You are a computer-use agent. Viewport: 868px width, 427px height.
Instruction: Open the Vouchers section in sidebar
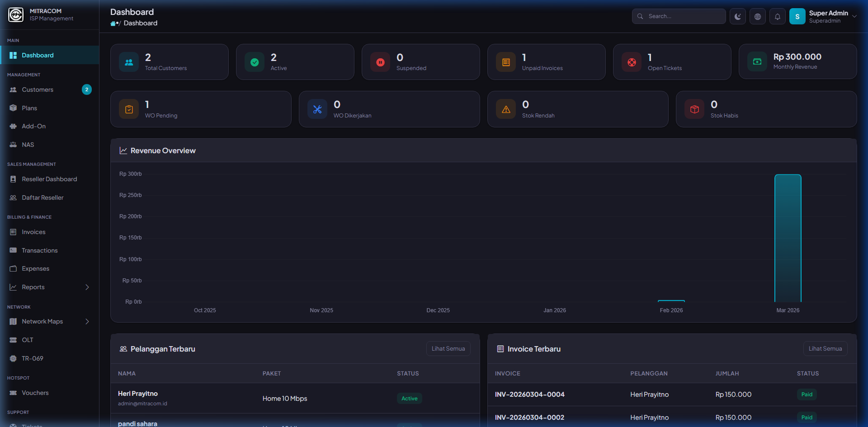pyautogui.click(x=35, y=393)
